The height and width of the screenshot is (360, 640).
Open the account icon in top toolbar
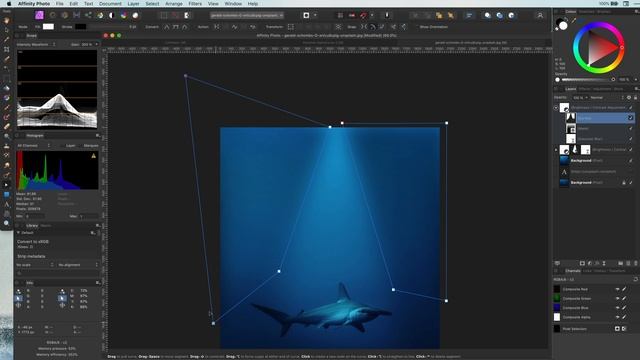[540, 16]
